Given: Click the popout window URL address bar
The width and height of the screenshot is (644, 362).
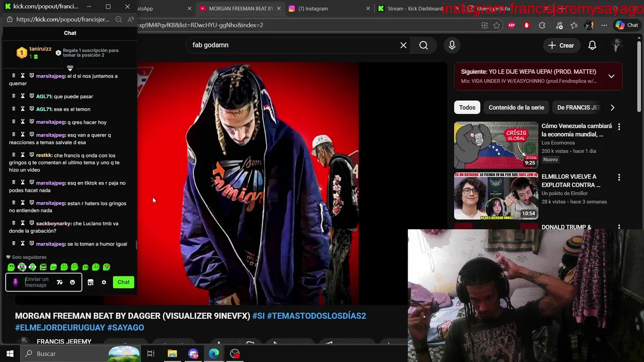Looking at the screenshot, I should coord(62,20).
